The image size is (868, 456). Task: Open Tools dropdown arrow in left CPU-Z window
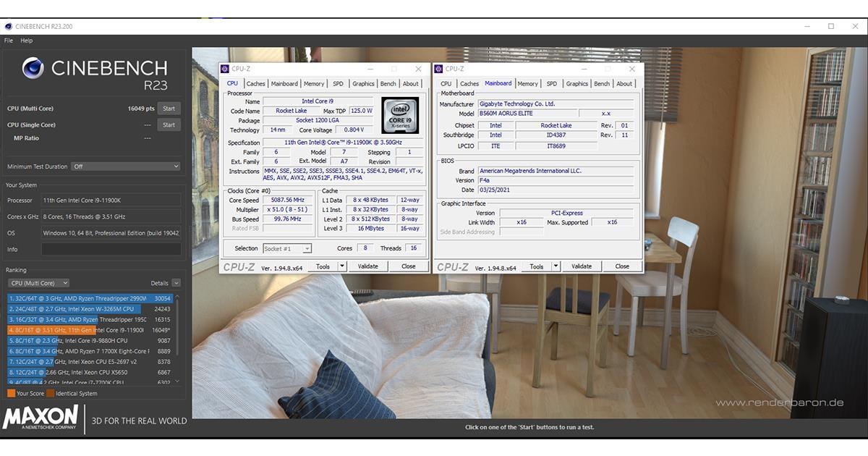[343, 266]
